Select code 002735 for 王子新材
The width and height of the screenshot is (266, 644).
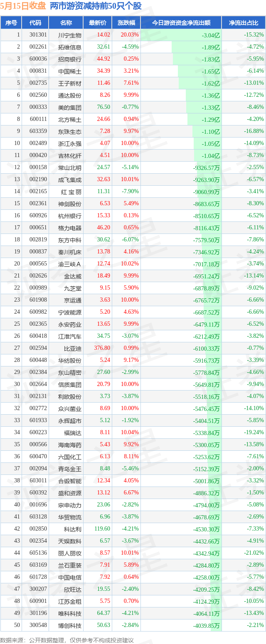(x=38, y=83)
